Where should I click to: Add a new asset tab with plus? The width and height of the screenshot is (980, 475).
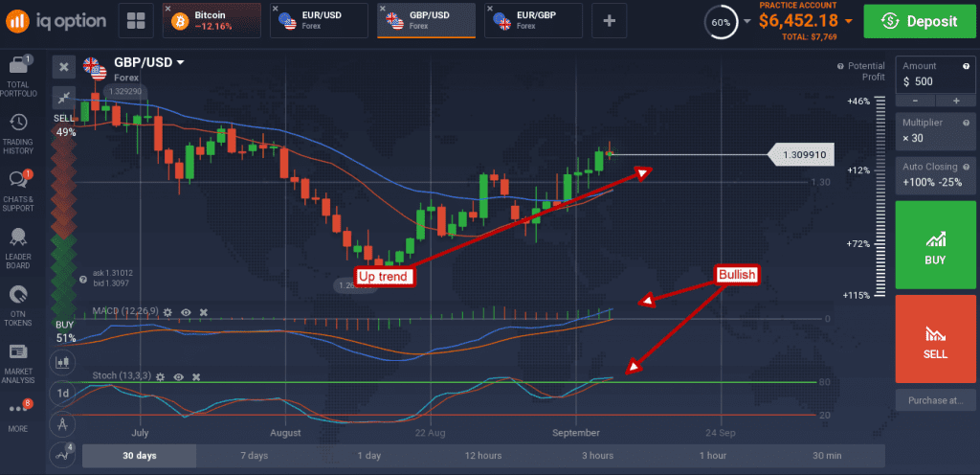(x=610, y=21)
